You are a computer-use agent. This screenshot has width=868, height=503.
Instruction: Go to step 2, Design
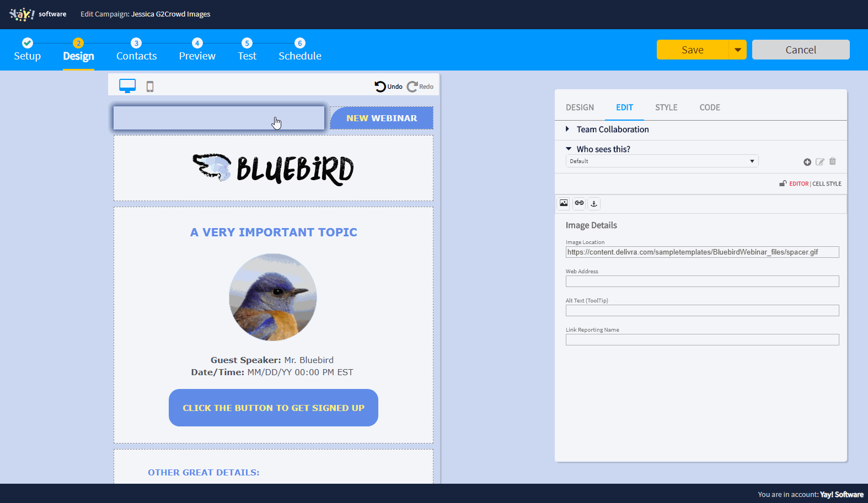coord(78,50)
